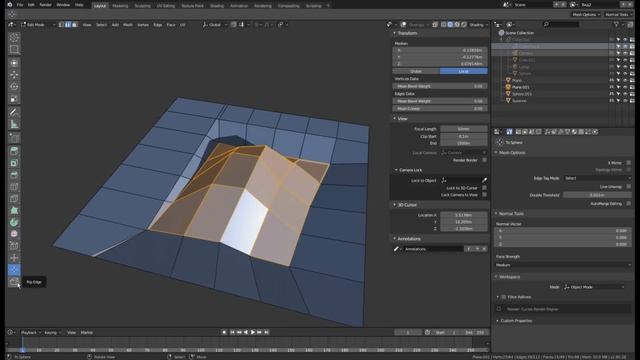Set transform values to Global
The height and width of the screenshot is (360, 640).
(x=416, y=71)
